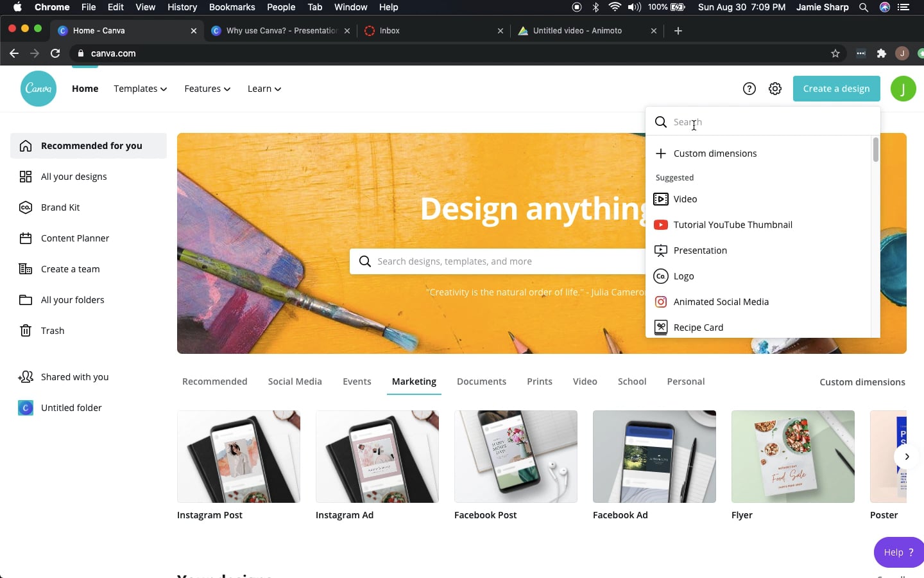Click the Video icon in Suggested list
The height and width of the screenshot is (578, 924).
[661, 199]
